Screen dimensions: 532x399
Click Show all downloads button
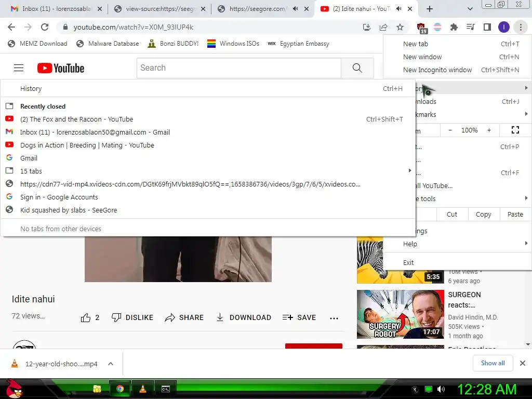(x=493, y=363)
